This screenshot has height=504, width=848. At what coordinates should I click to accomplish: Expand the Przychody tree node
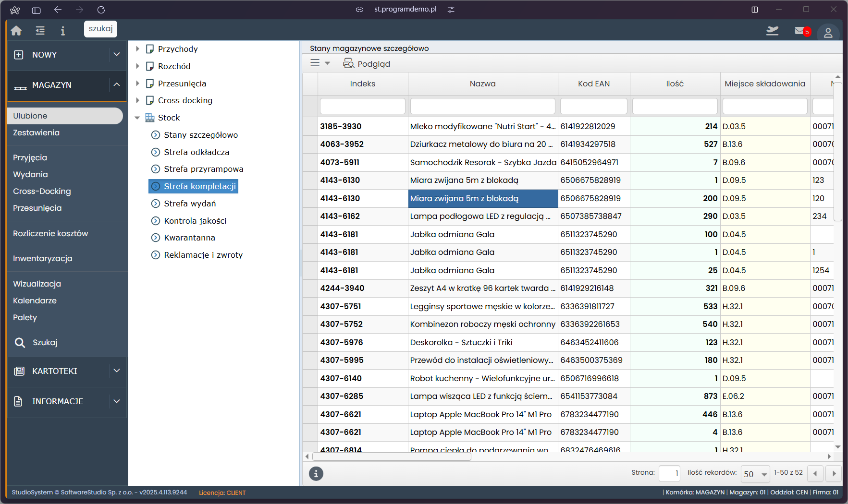click(x=138, y=49)
